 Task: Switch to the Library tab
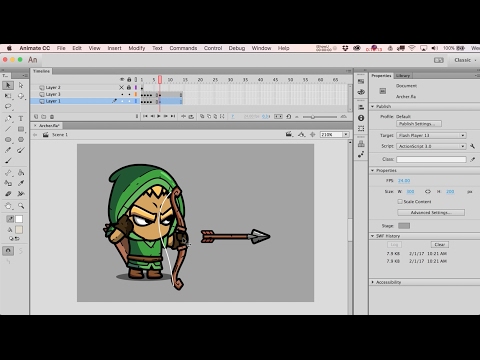(403, 76)
